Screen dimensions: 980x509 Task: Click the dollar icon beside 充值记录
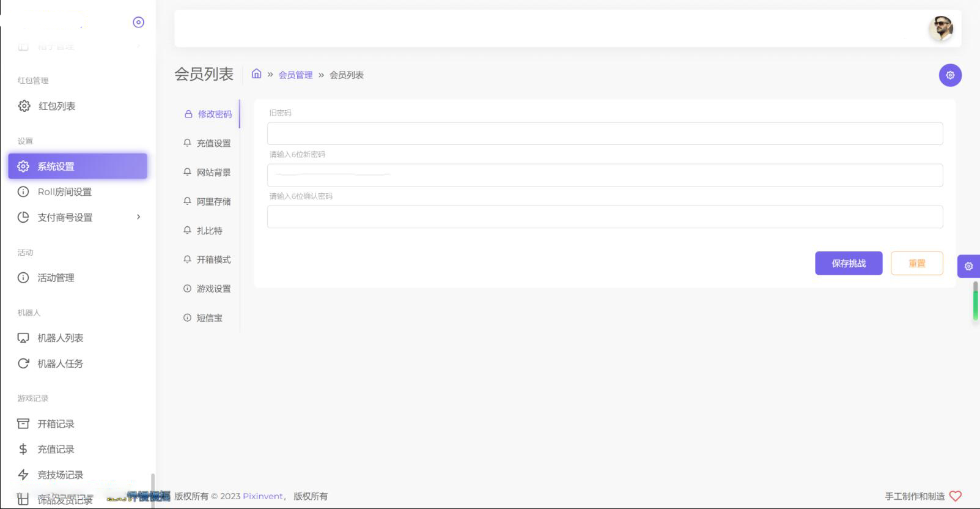[23, 449]
